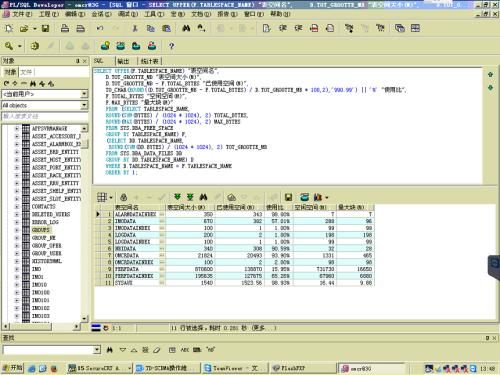Switch to the 文件 tab in object panel
500x375 pixels.
(26, 72)
